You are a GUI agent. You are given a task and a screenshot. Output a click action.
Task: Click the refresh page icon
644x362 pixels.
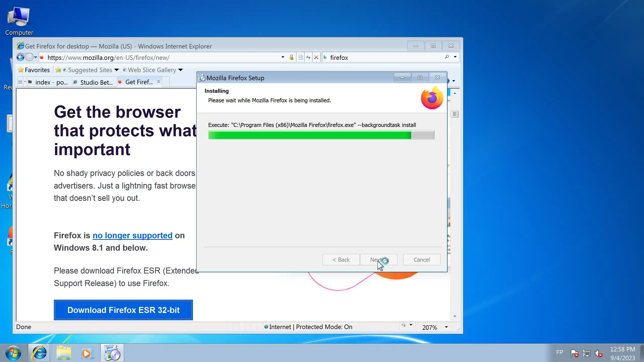point(308,57)
